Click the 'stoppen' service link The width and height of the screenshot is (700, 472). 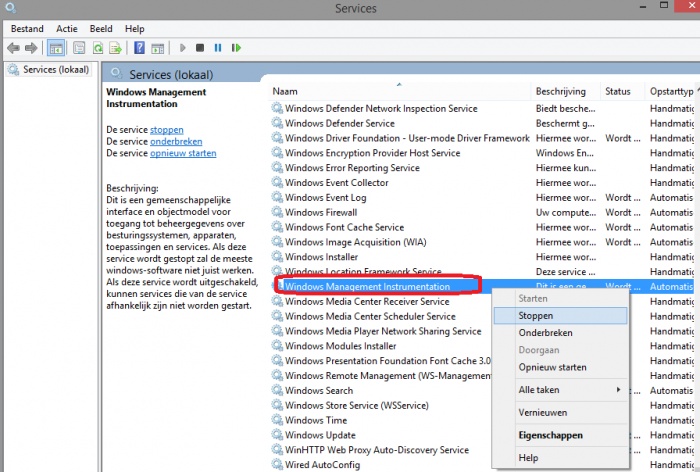pos(167,130)
